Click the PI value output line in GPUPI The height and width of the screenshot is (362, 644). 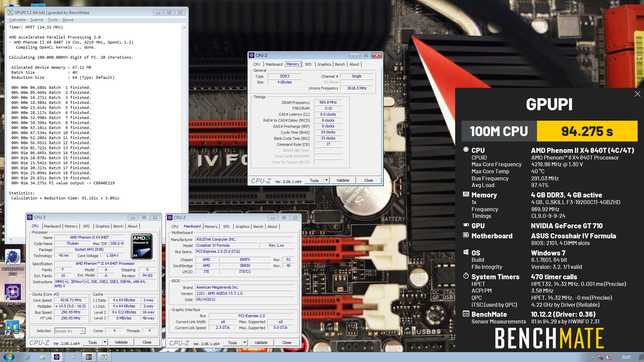coord(63,183)
